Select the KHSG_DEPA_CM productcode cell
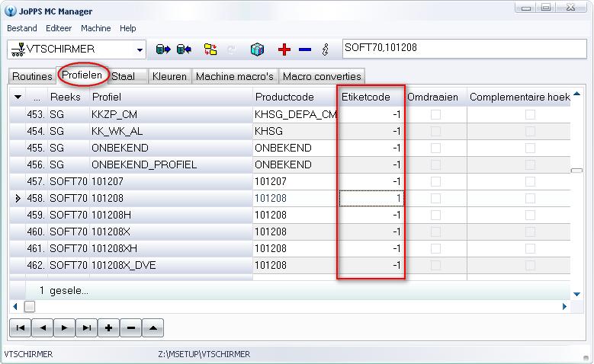 (x=296, y=114)
